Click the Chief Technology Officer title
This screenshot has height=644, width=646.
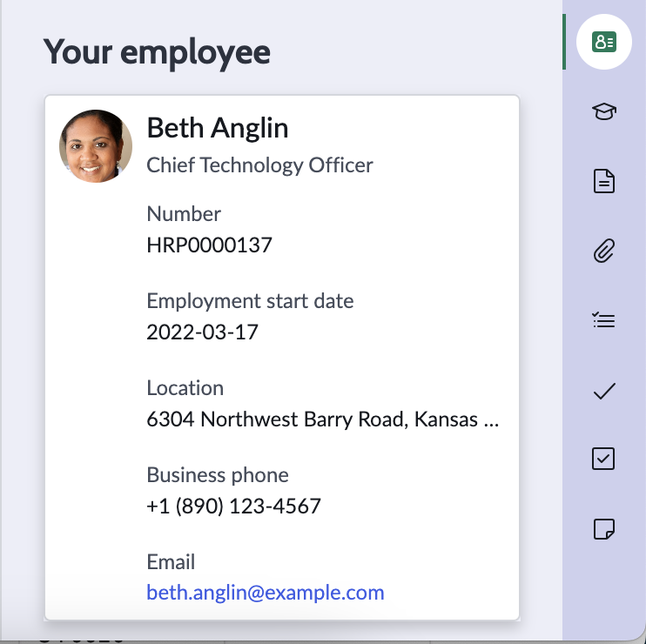(x=259, y=165)
